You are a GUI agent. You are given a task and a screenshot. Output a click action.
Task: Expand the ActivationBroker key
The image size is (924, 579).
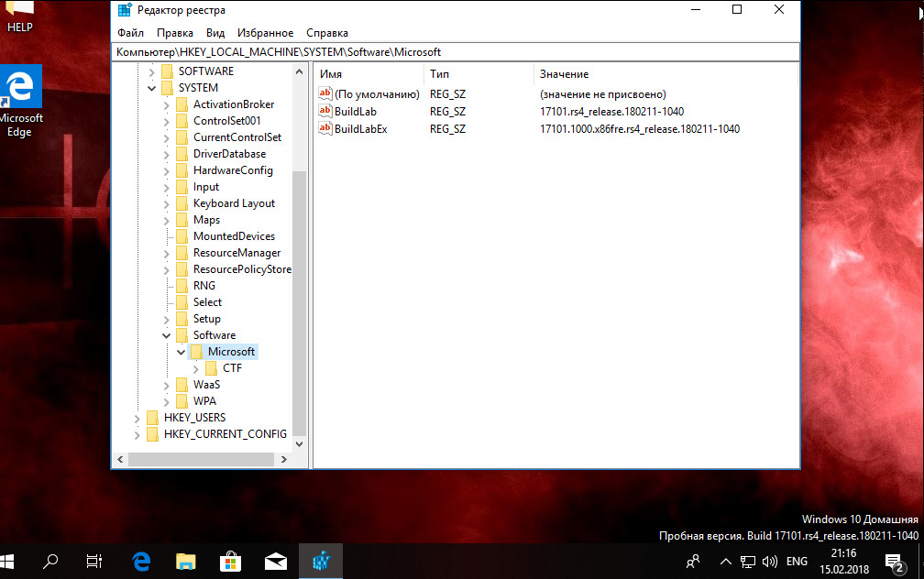tap(166, 104)
